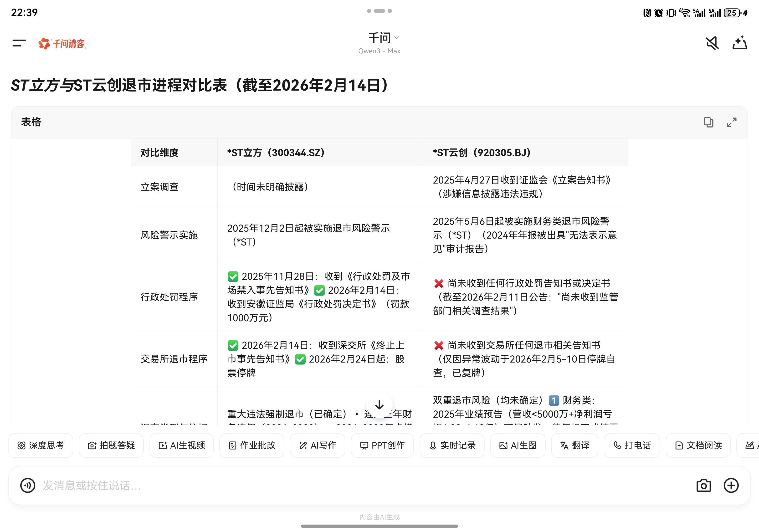This screenshot has width=759, height=532.
Task: Focus the message input field
Action: (331, 486)
